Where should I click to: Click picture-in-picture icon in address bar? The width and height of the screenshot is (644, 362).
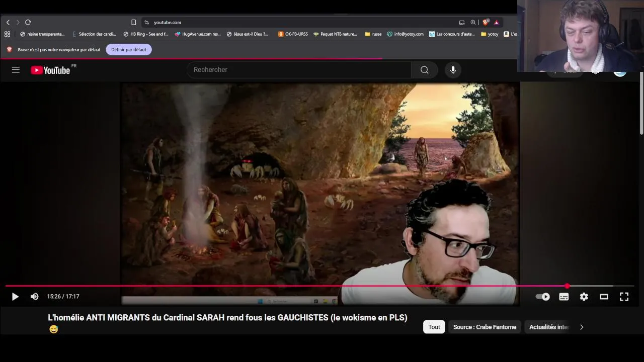[462, 22]
